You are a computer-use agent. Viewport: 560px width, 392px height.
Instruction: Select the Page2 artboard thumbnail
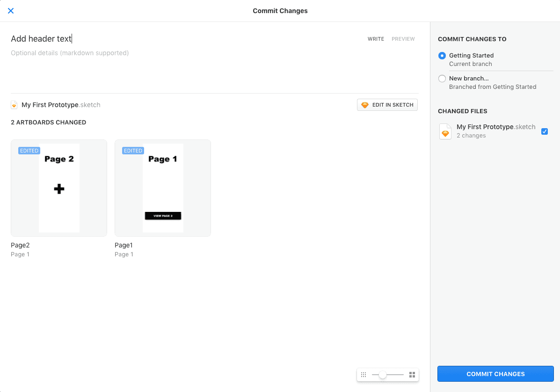click(x=58, y=188)
